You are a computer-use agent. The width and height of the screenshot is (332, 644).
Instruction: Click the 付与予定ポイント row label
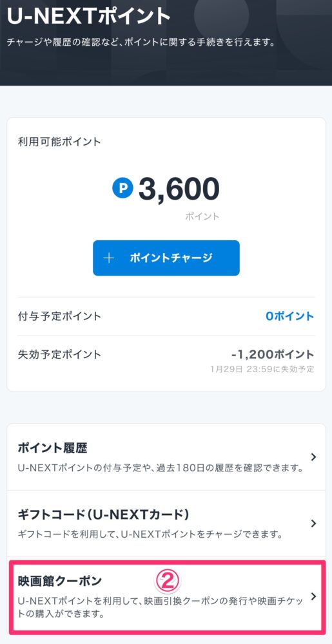(x=59, y=316)
